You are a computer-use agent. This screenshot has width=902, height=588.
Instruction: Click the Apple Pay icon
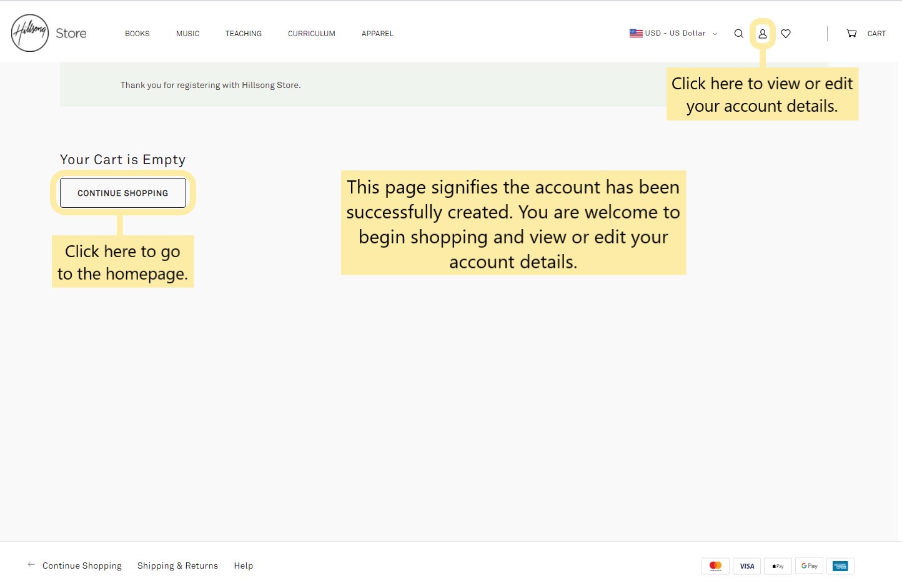point(778,566)
